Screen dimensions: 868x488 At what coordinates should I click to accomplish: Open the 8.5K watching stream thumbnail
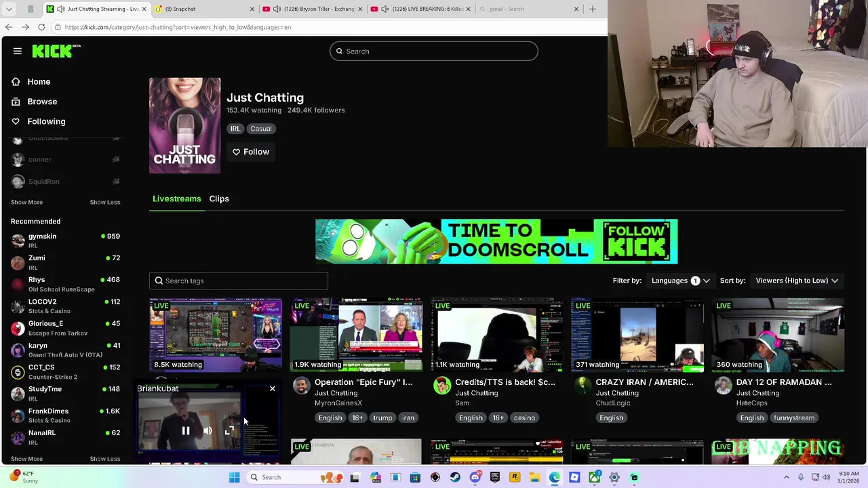click(x=216, y=335)
